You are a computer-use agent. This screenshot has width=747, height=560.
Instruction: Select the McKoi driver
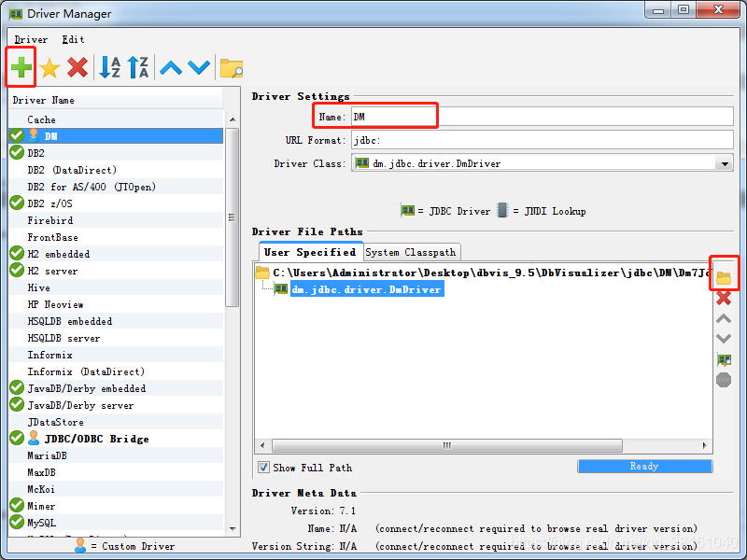(x=116, y=489)
